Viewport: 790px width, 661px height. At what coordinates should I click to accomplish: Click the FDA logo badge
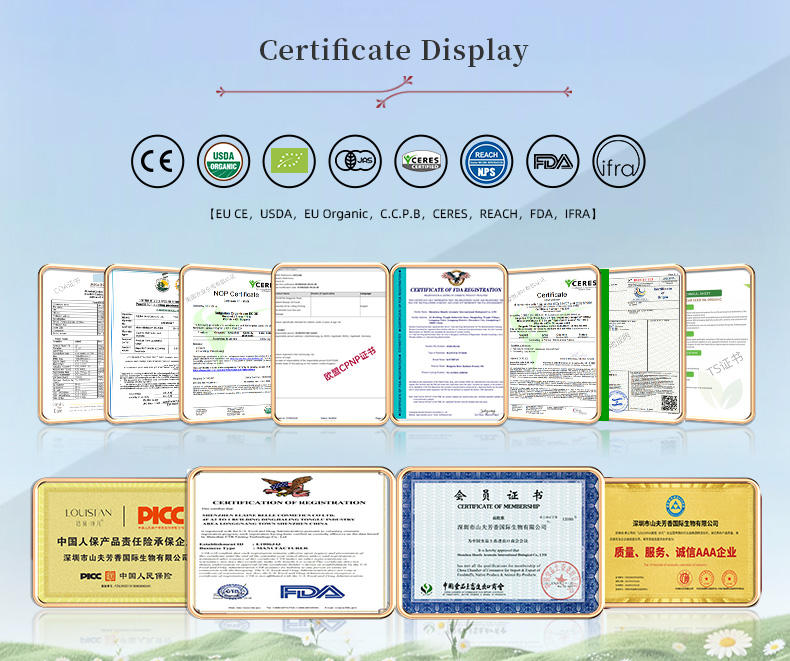pos(553,161)
